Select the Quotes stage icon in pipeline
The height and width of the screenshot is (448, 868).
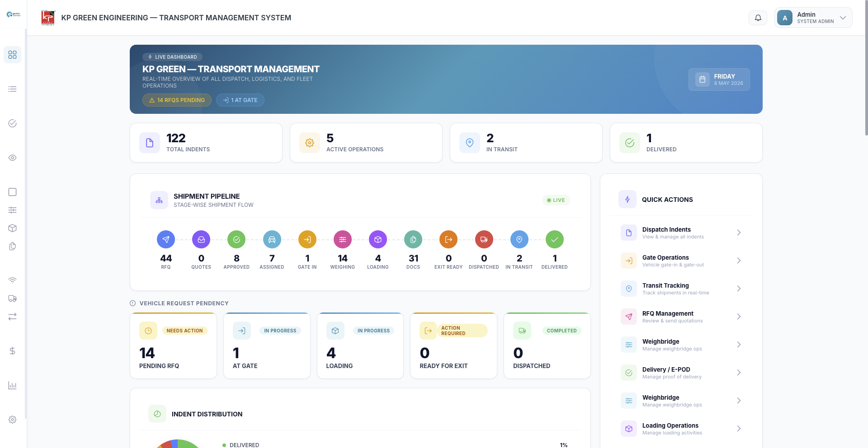click(201, 239)
